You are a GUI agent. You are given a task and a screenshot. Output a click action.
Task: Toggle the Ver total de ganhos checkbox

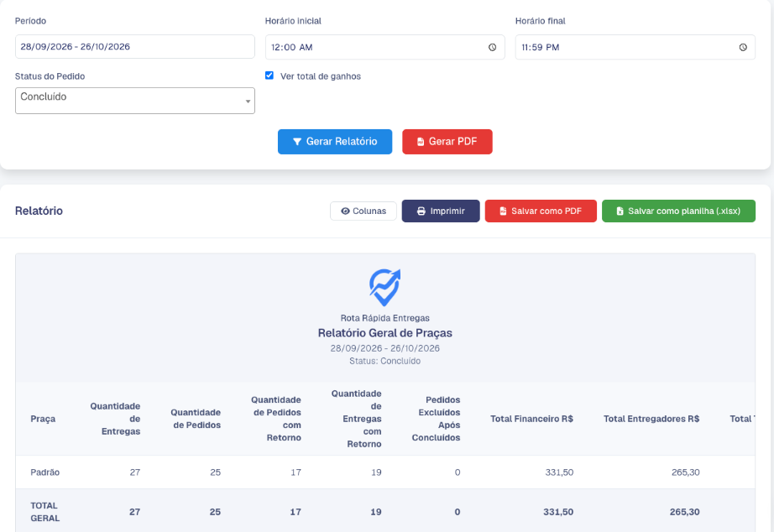click(x=269, y=76)
